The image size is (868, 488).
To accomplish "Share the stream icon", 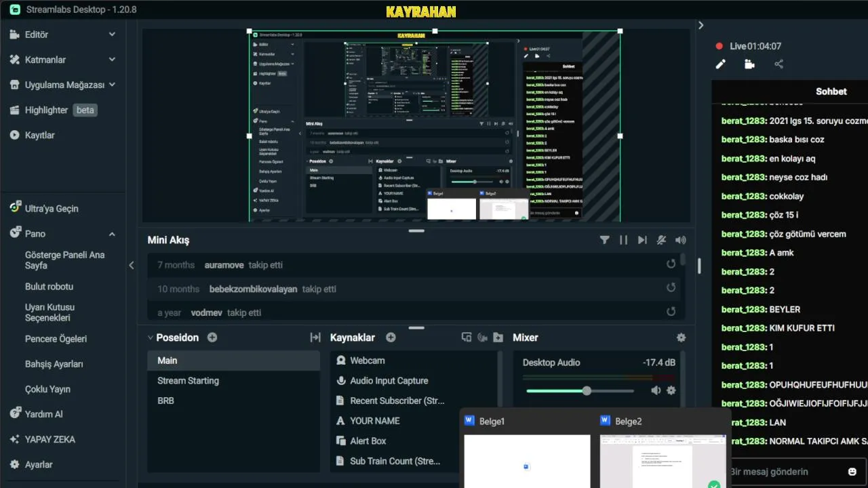I will 778,64.
